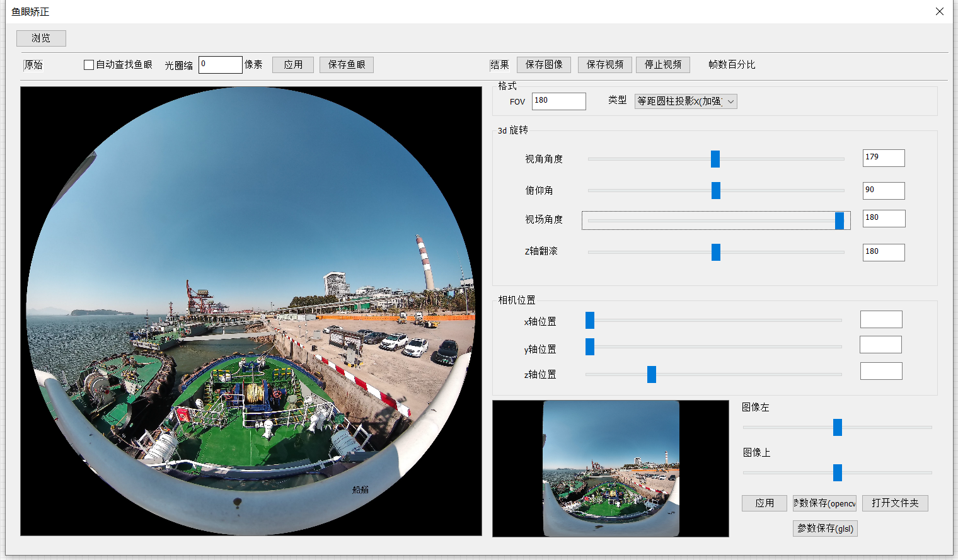Enable the 自动查找鱼眼 checkbox

point(89,65)
